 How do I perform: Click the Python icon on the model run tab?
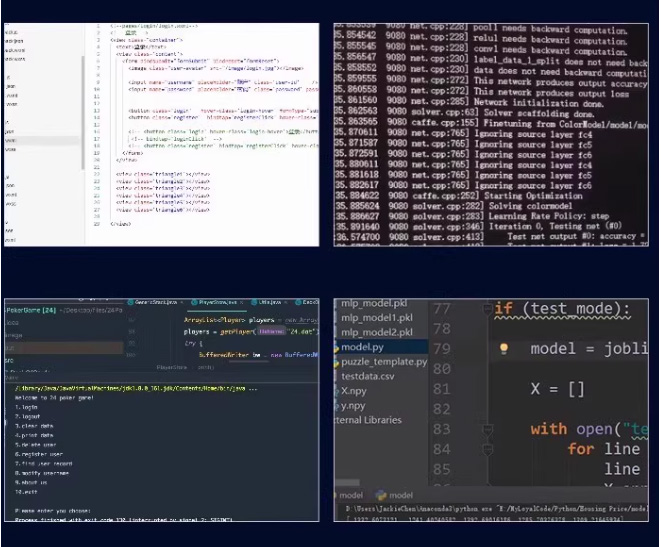point(380,495)
